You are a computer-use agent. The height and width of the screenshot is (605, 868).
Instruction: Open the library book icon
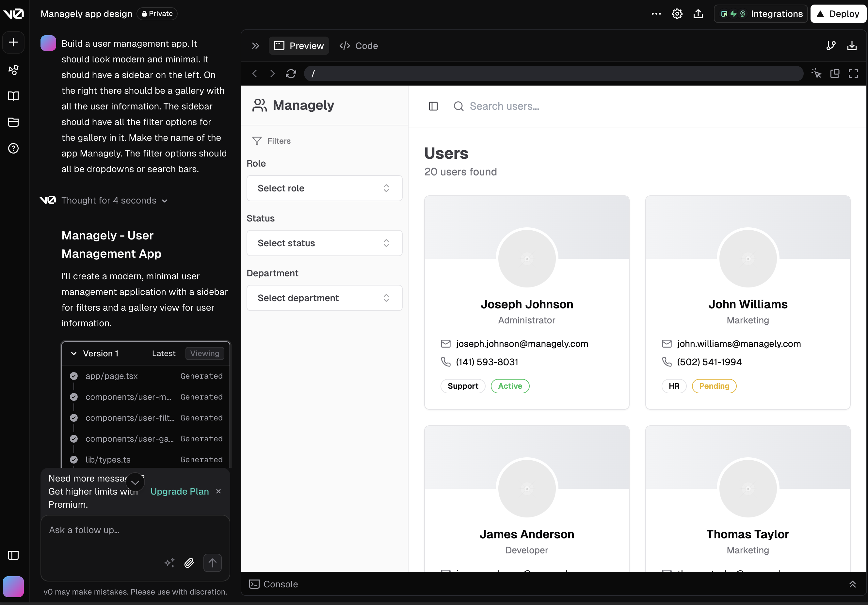point(13,96)
